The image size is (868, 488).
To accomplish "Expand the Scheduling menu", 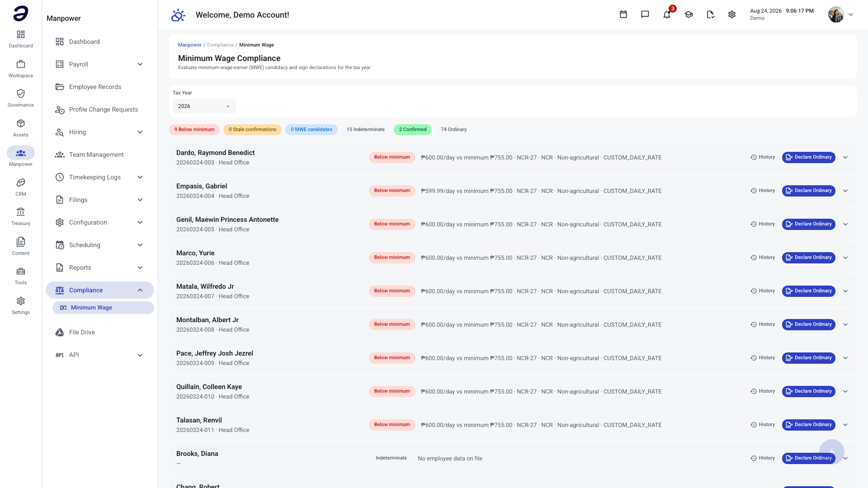I will point(100,245).
